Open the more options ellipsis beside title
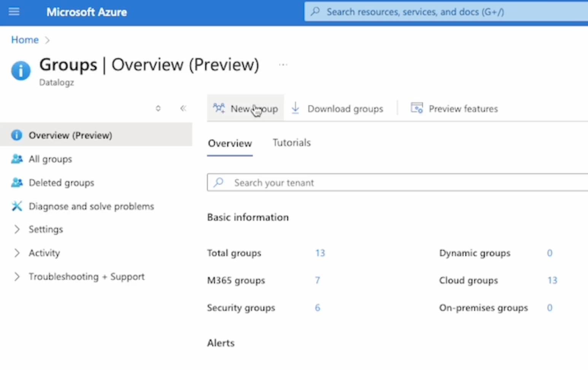The height and width of the screenshot is (370, 588). coord(283,65)
